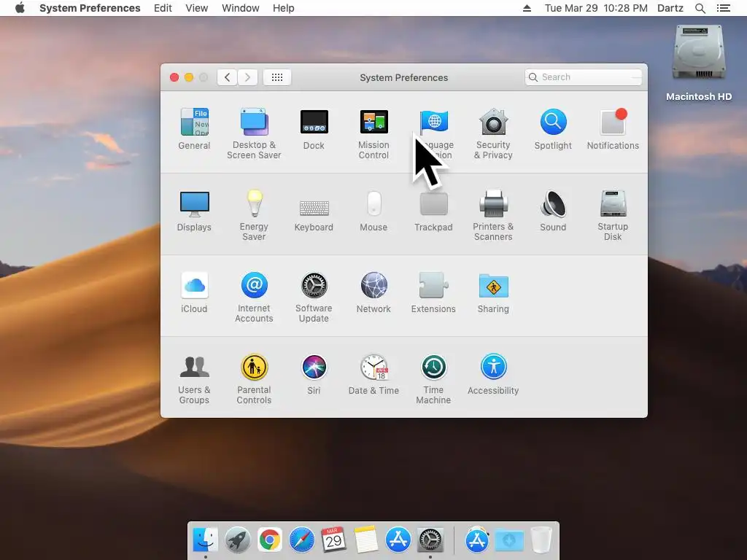Open Software Update pane
This screenshot has height=560, width=747.
(314, 297)
